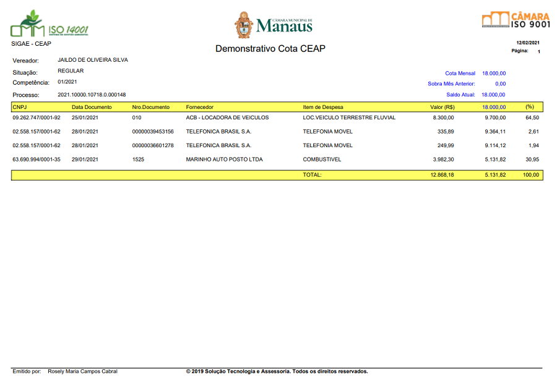Click the Marinho Auto Posto Ltda supplier

pyautogui.click(x=224, y=160)
